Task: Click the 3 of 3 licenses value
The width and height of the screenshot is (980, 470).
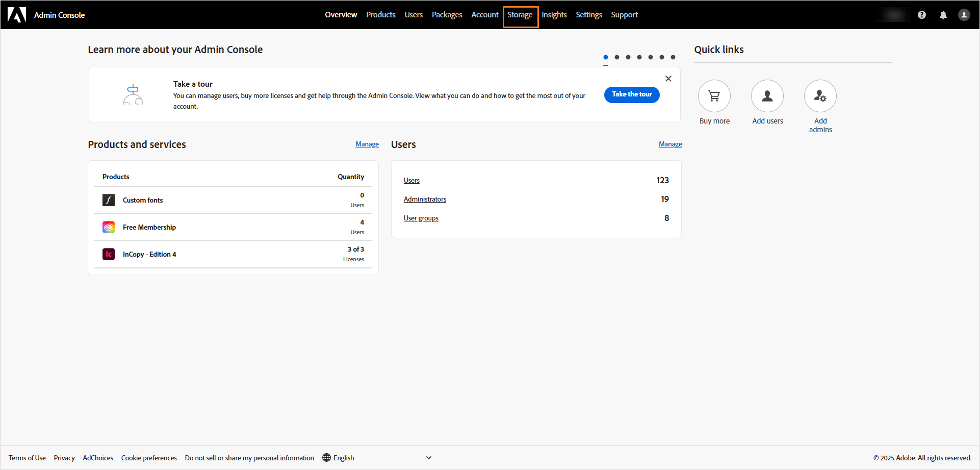Action: [x=356, y=249]
